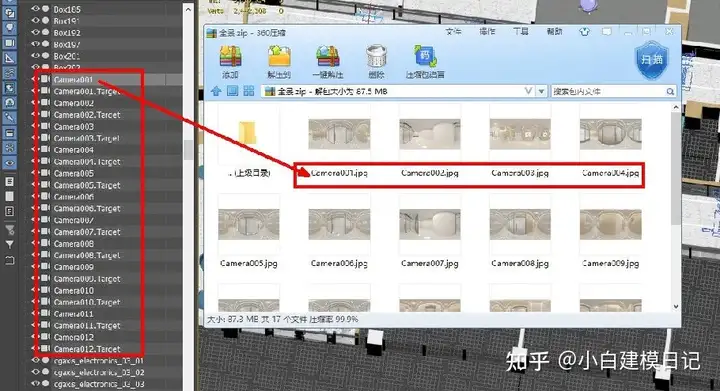Click the file list scroll-up arrow
The image size is (720, 391).
[x=676, y=107]
